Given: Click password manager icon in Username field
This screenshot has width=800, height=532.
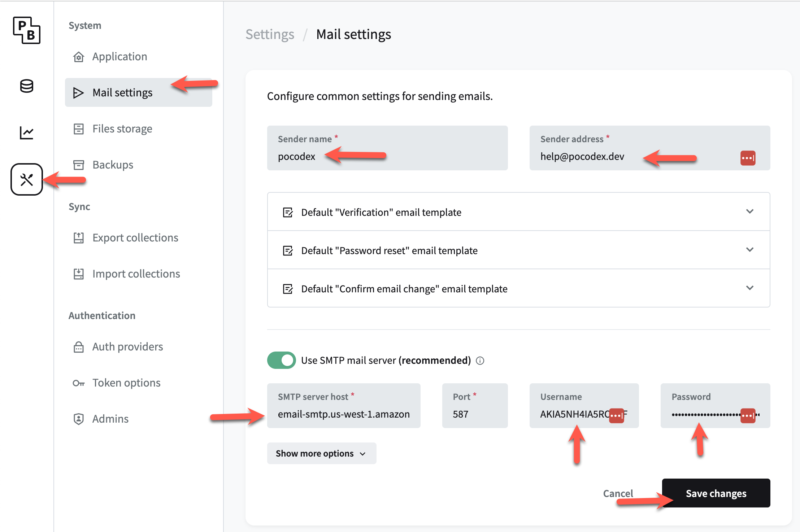Looking at the screenshot, I should pyautogui.click(x=616, y=415).
